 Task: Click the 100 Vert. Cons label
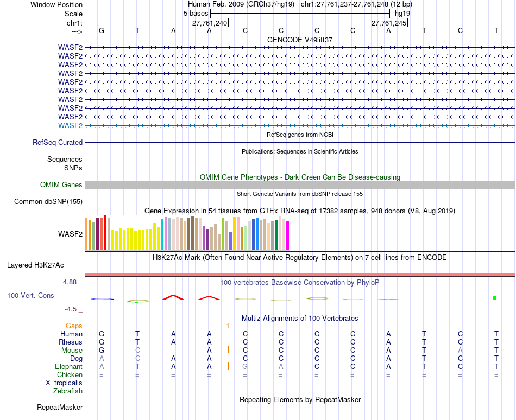point(30,295)
